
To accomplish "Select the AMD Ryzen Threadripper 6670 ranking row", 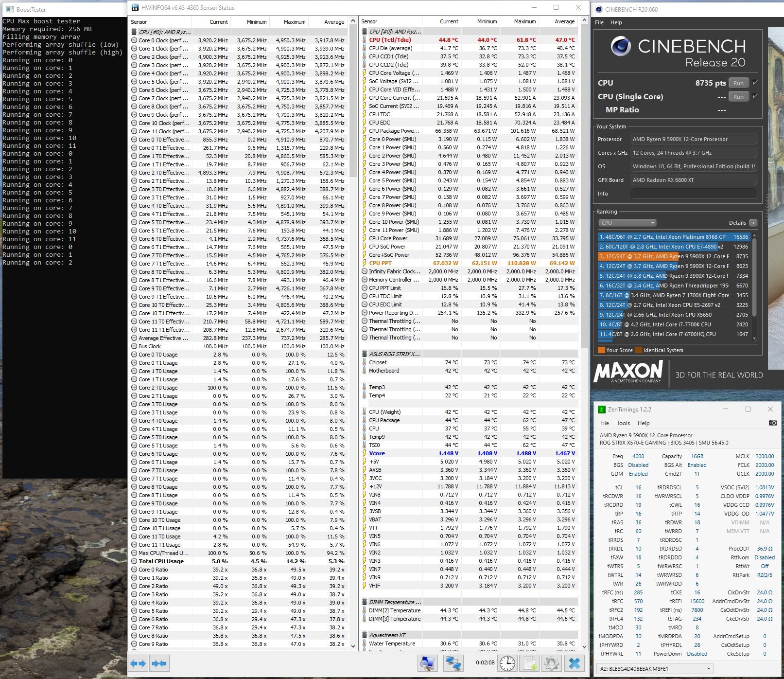I will [x=674, y=286].
